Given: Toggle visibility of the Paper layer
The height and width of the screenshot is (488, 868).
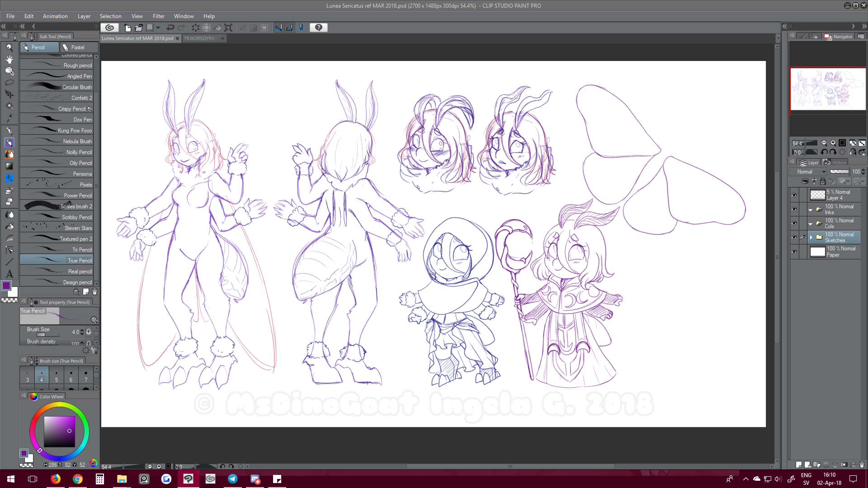Looking at the screenshot, I should click(794, 252).
